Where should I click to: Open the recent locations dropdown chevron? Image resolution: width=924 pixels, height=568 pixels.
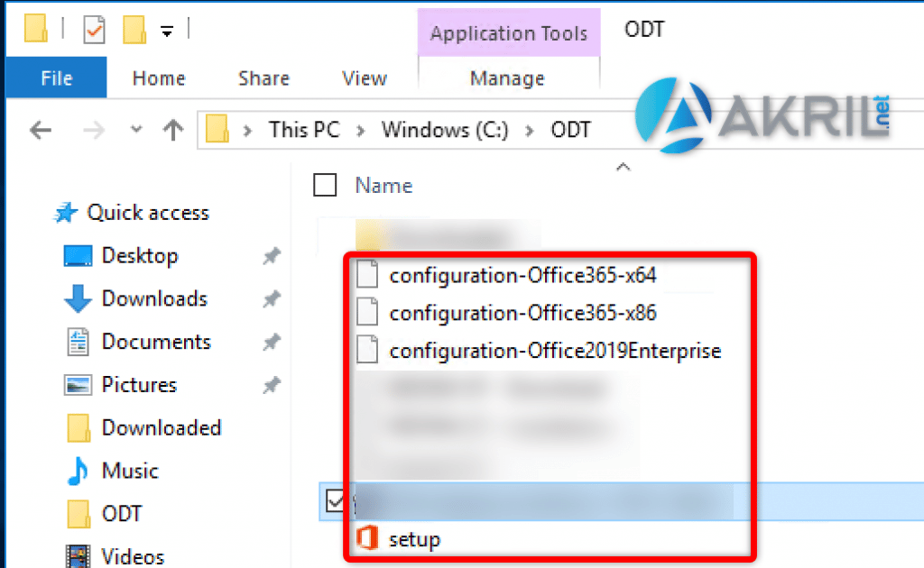tap(136, 130)
